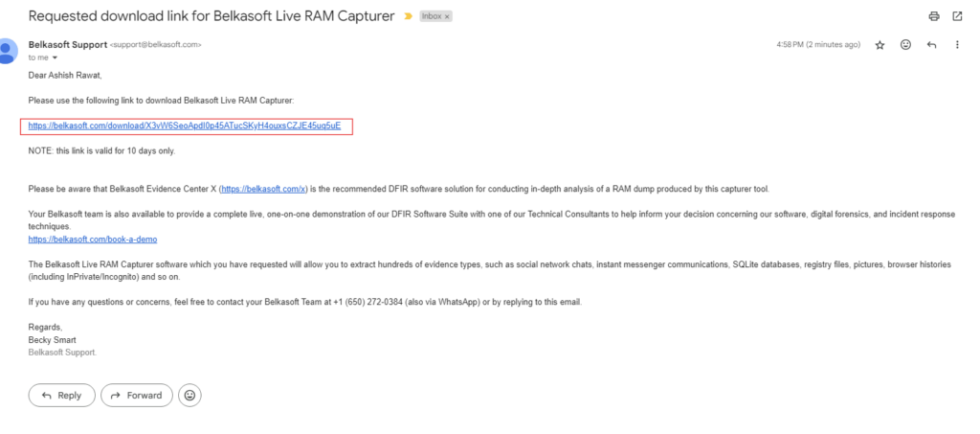Click the emoji reaction button beside Forward

click(190, 396)
